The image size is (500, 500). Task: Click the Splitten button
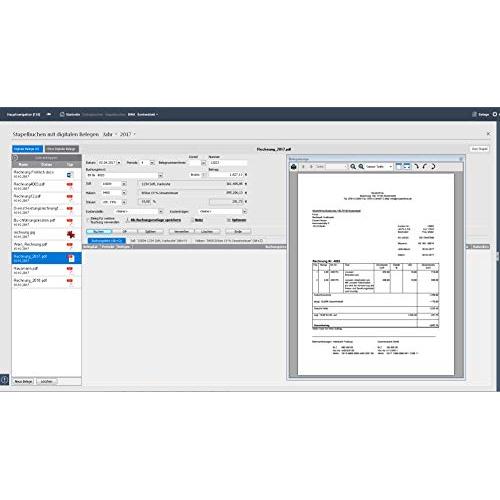(x=150, y=231)
